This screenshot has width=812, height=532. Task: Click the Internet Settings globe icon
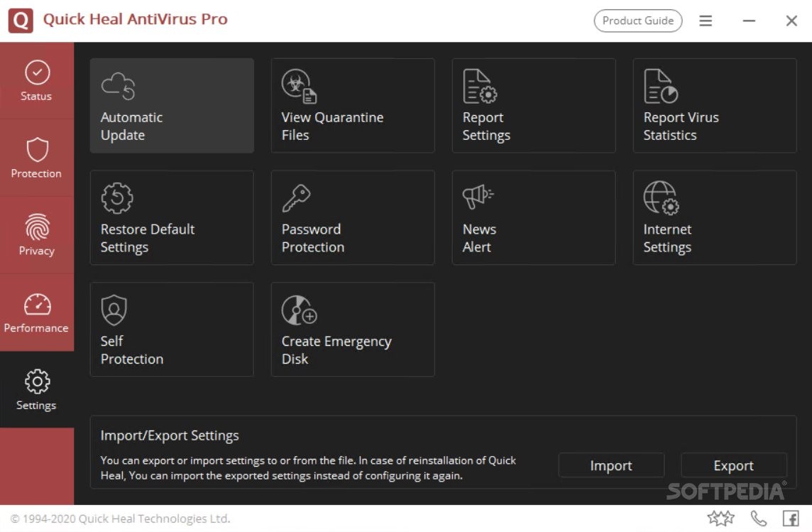point(662,198)
